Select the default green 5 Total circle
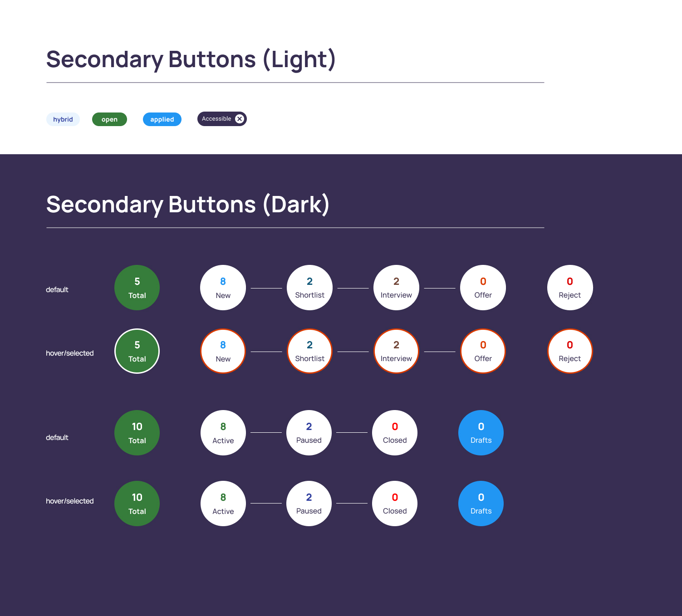This screenshot has width=682, height=616. pos(137,288)
